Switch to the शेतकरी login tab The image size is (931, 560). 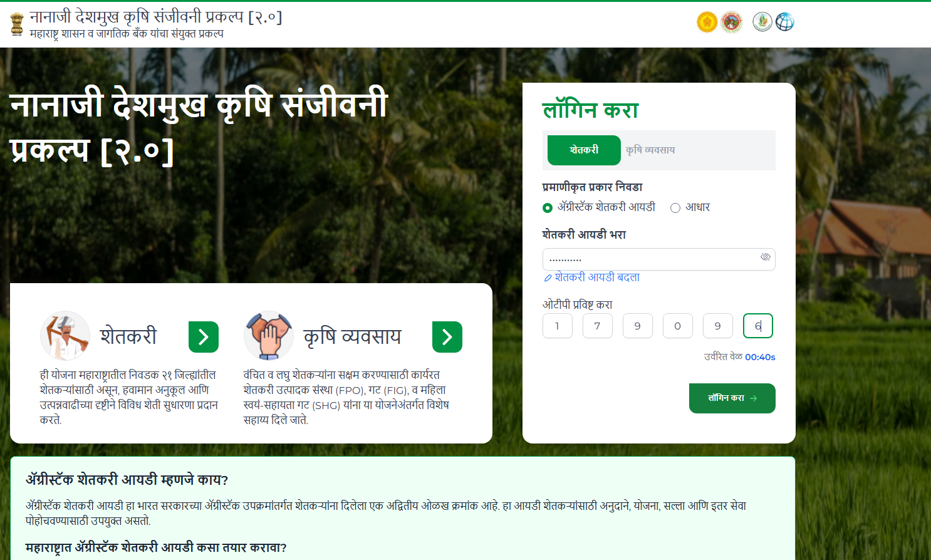click(584, 150)
